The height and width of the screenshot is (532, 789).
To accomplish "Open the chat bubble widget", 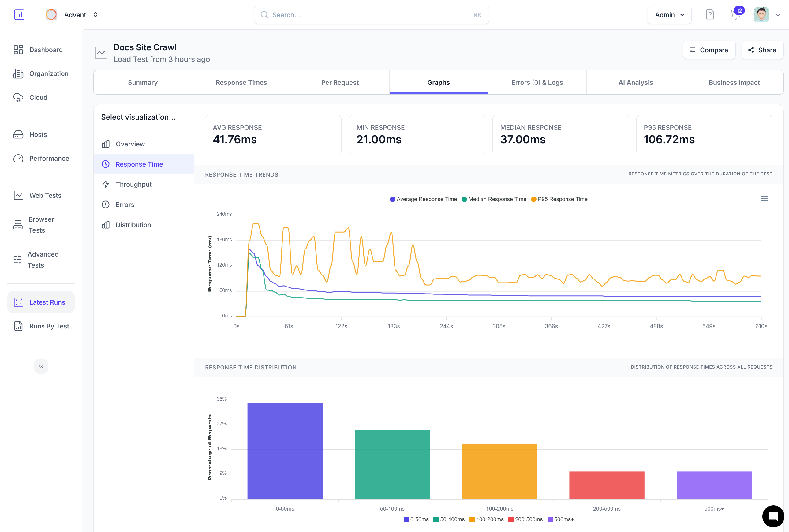I will [x=773, y=516].
